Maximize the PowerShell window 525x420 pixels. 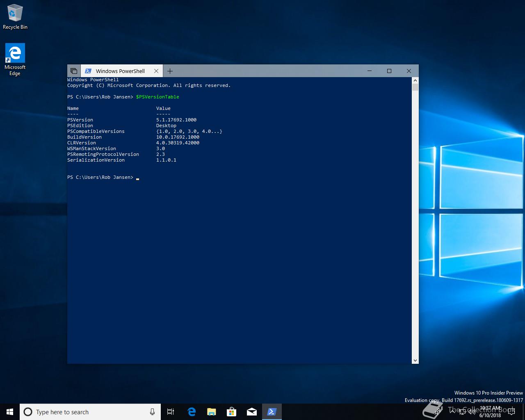(x=389, y=71)
